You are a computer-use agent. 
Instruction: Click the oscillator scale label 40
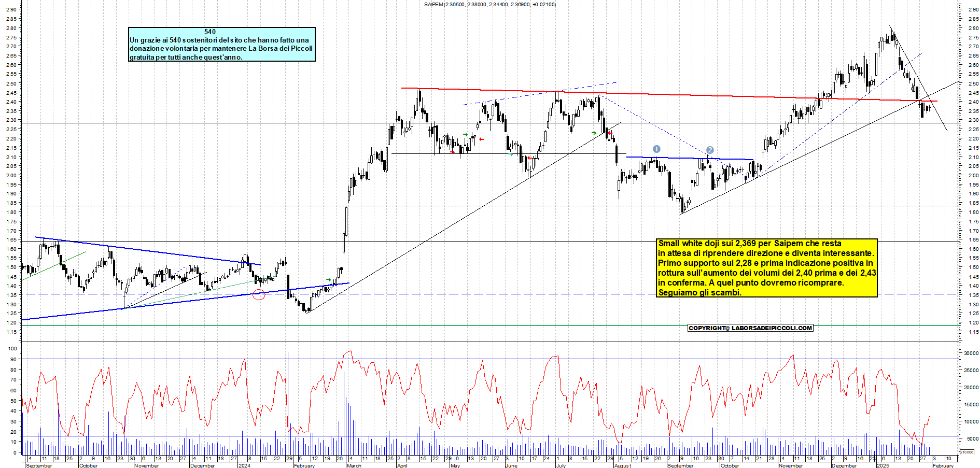click(x=13, y=411)
